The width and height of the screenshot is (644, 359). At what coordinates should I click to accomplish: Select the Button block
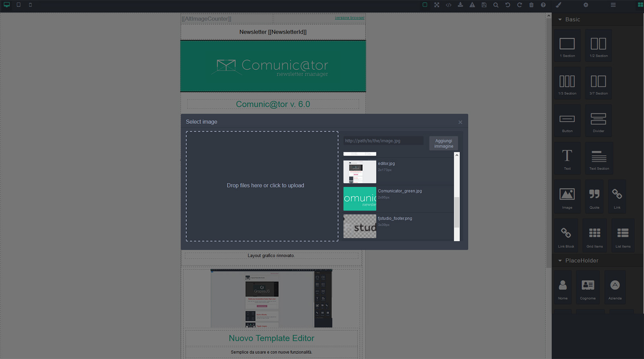(x=567, y=121)
